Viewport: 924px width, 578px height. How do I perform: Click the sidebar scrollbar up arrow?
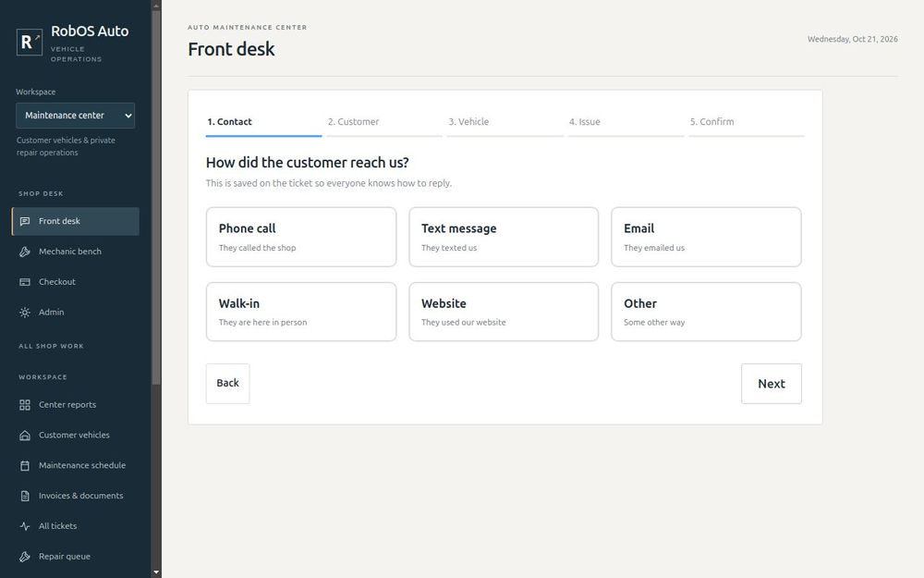156,6
